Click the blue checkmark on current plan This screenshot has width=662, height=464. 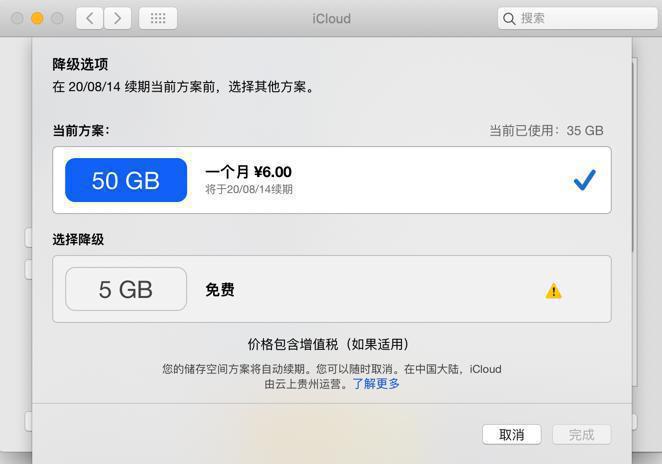[585, 180]
